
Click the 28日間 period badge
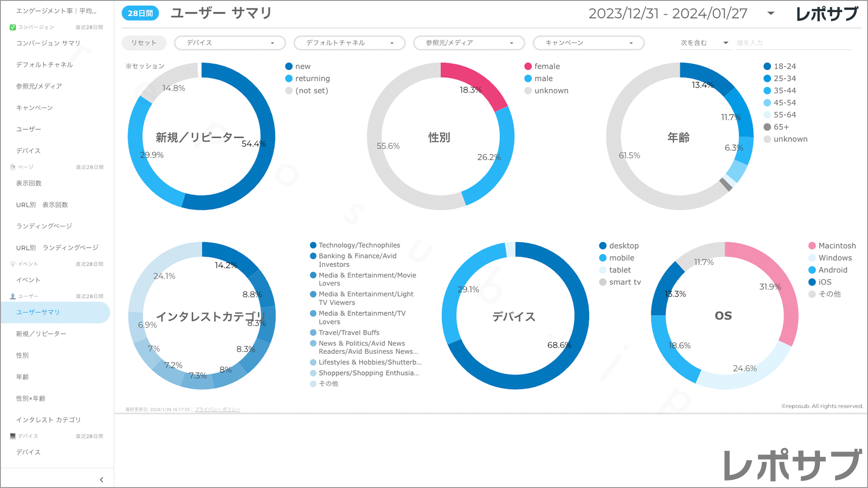click(x=140, y=14)
